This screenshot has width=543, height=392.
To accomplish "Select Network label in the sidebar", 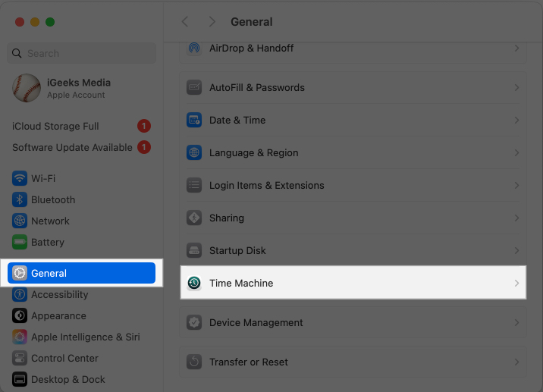I will click(x=50, y=221).
